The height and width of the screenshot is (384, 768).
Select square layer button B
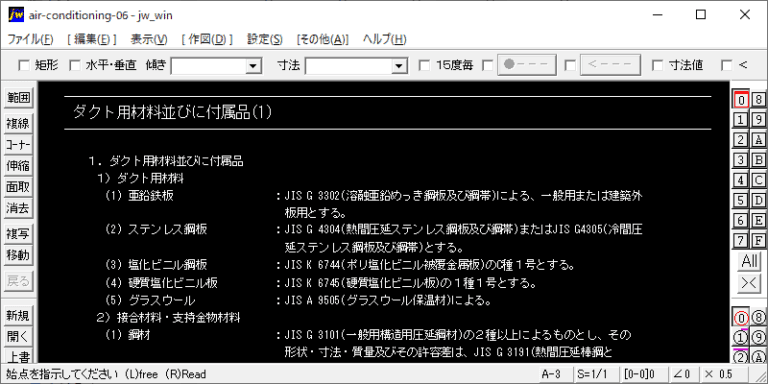coord(758,160)
